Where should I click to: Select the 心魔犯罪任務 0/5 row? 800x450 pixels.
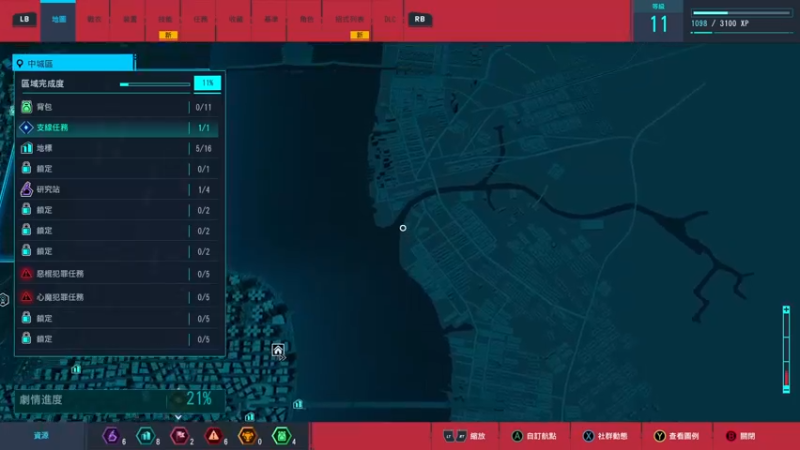(x=118, y=296)
